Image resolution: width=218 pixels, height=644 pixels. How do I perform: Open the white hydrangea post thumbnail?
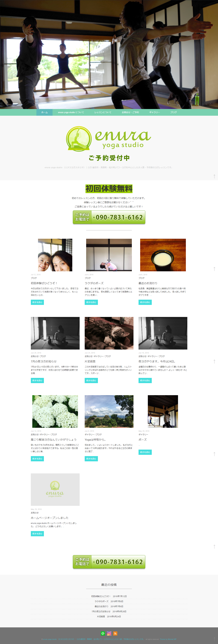[55, 411]
